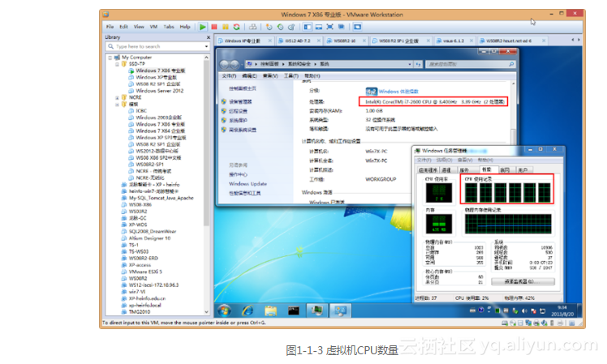Viewport: 607px width, 364px height.
Task: Click the search magnifier in System window
Action: tap(511, 64)
